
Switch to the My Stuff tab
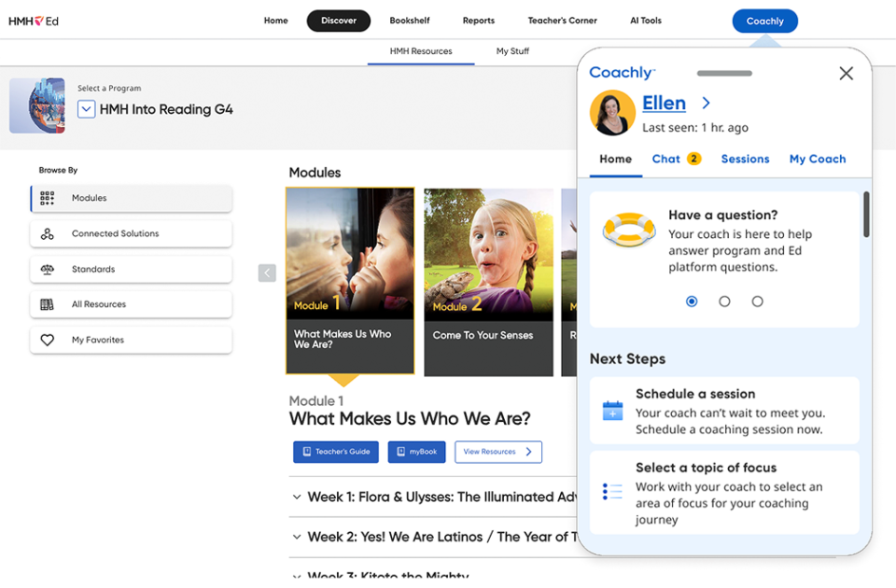coord(512,51)
